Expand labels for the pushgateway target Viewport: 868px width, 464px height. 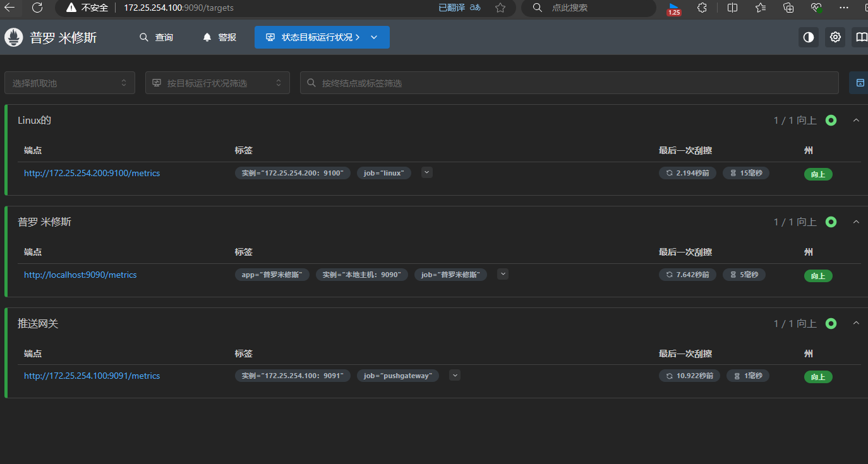pos(455,375)
